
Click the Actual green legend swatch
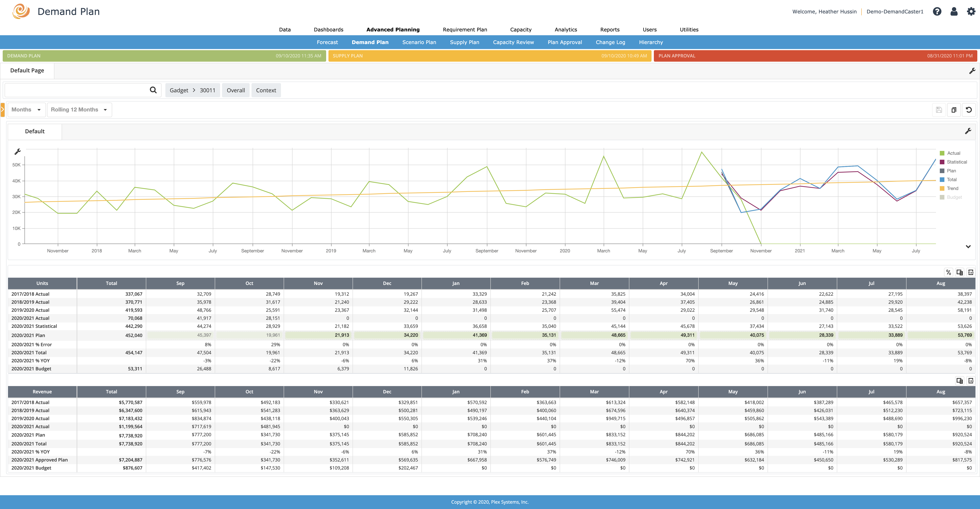942,153
